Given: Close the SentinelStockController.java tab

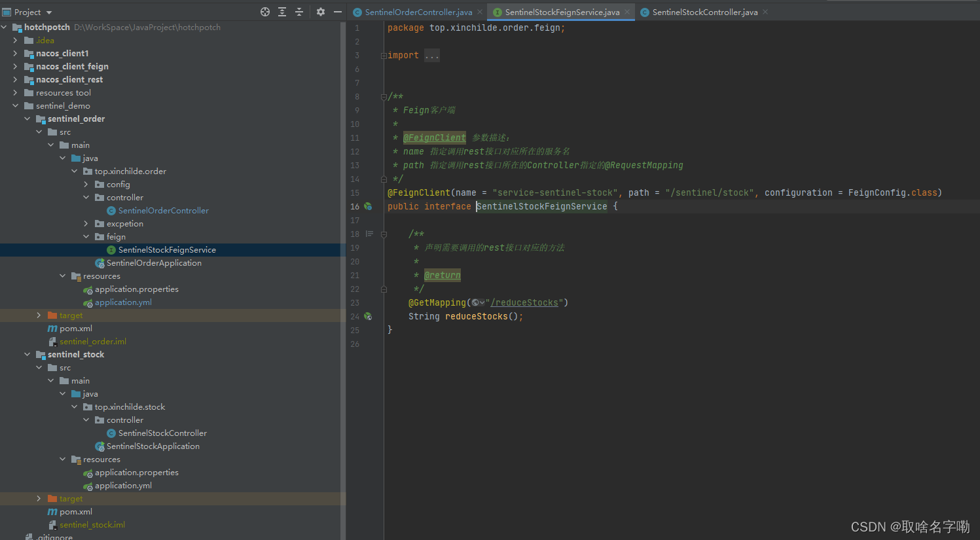Looking at the screenshot, I should tap(765, 12).
